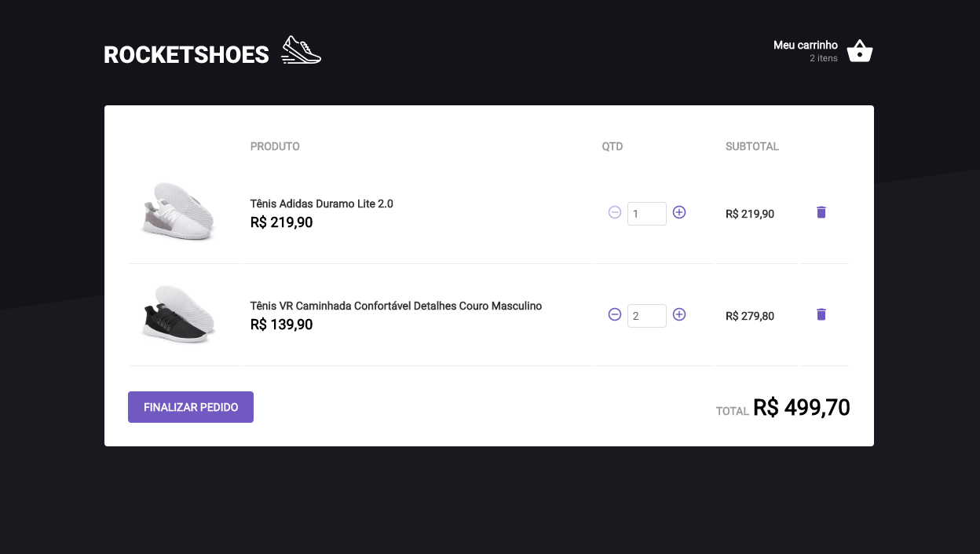Click the plus icon to increase Adidas Duramo quantity
This screenshot has width=980, height=554.
click(678, 212)
